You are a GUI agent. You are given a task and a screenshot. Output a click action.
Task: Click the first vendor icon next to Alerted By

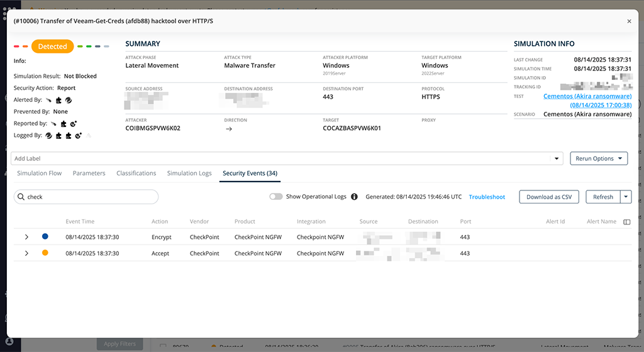[49, 100]
